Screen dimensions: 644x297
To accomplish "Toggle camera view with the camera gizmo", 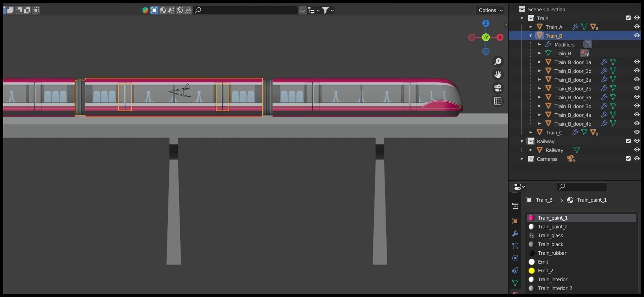I will [x=498, y=88].
